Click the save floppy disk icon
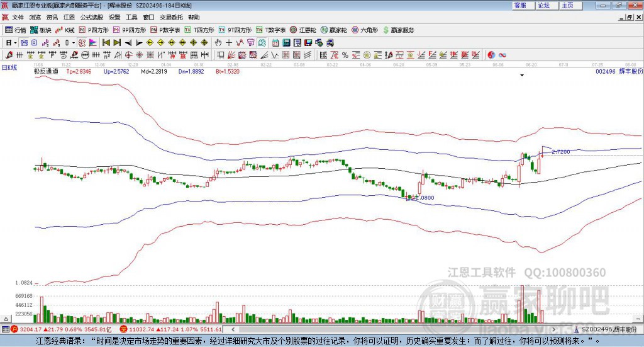This screenshot has height=347, width=644. (308, 43)
